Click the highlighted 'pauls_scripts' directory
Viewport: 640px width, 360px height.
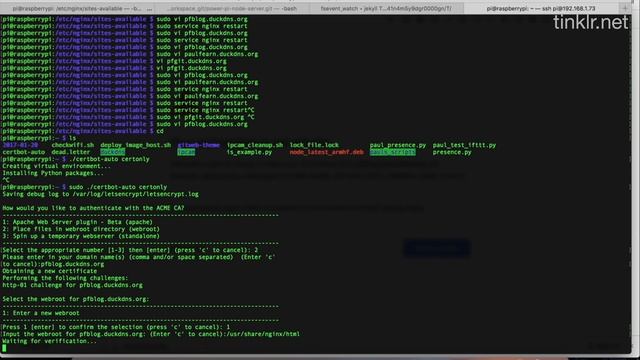coord(393,152)
